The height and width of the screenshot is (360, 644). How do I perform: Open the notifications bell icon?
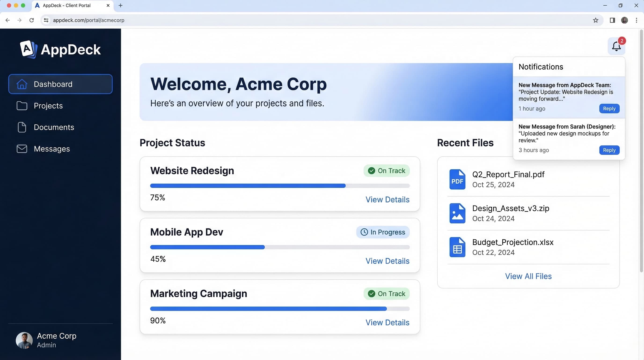(x=616, y=46)
